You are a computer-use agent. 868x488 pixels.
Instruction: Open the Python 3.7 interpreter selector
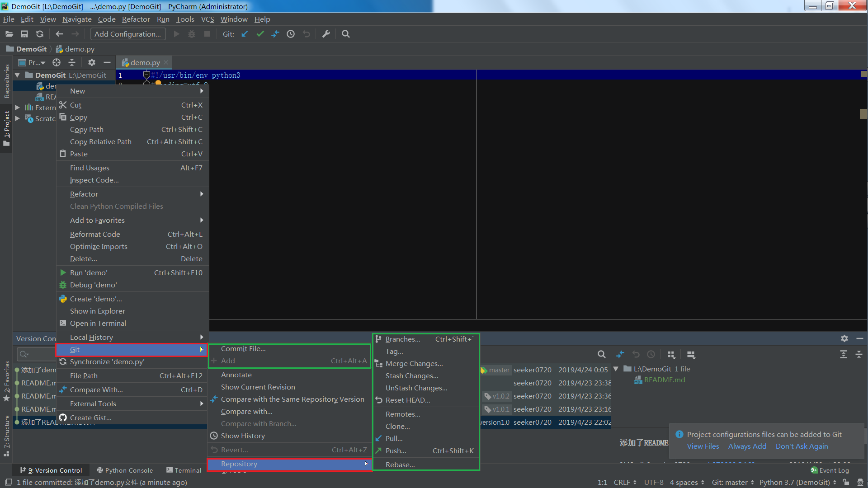(797, 482)
